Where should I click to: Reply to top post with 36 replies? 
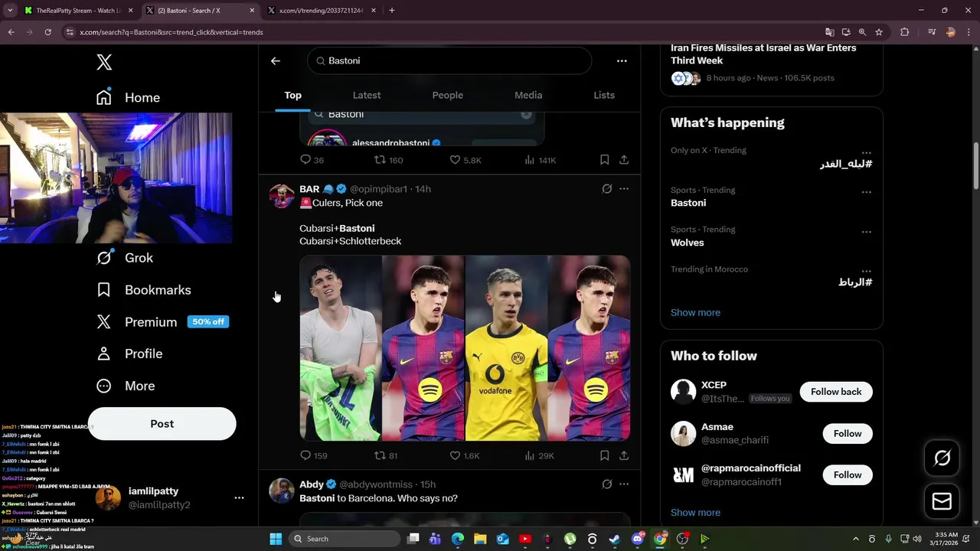coord(312,160)
